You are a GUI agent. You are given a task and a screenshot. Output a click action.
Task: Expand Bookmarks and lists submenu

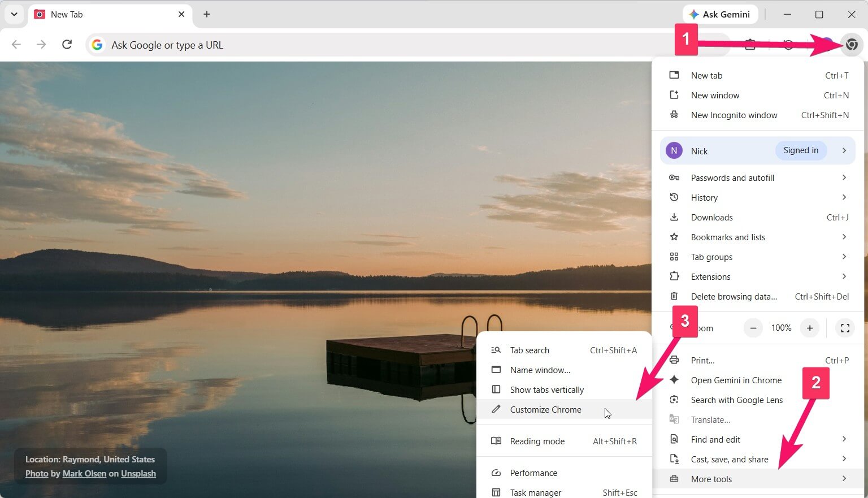pyautogui.click(x=758, y=237)
